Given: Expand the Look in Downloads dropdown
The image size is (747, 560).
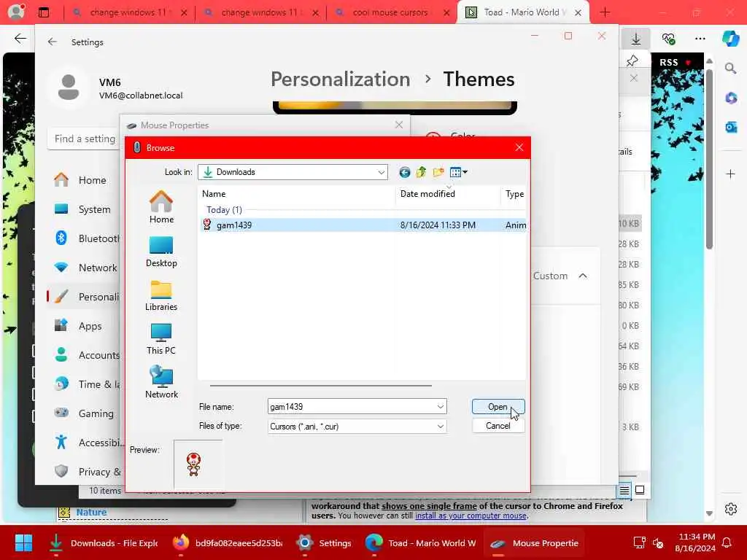Looking at the screenshot, I should tap(381, 172).
